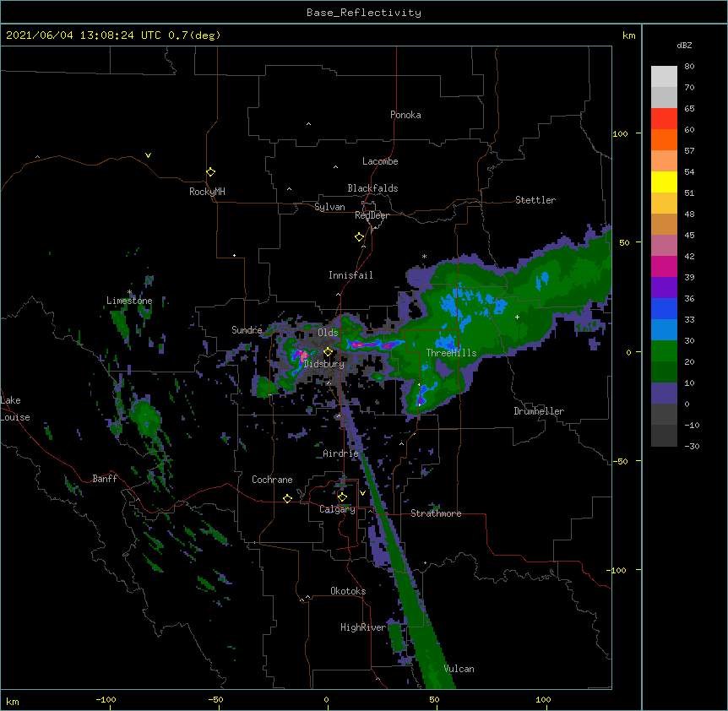The width and height of the screenshot is (728, 711).
Task: Click the yellow diamond marker above Calgary
Action: point(342,497)
